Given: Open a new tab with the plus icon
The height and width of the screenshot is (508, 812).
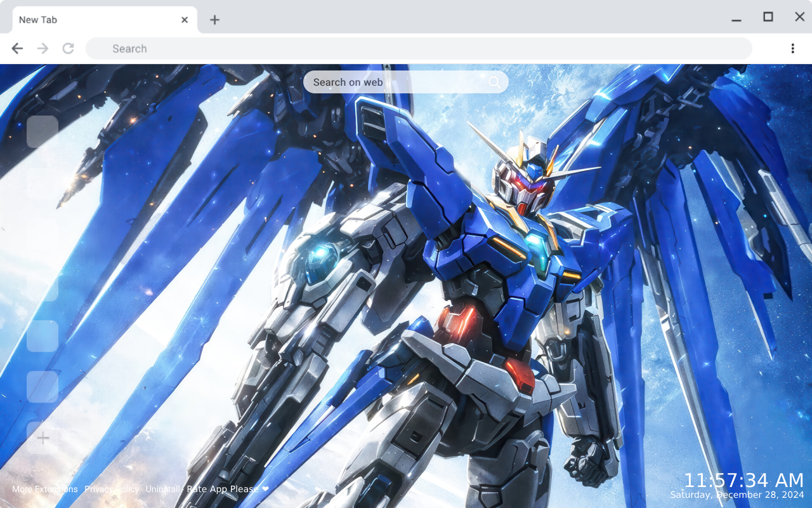Looking at the screenshot, I should (214, 20).
